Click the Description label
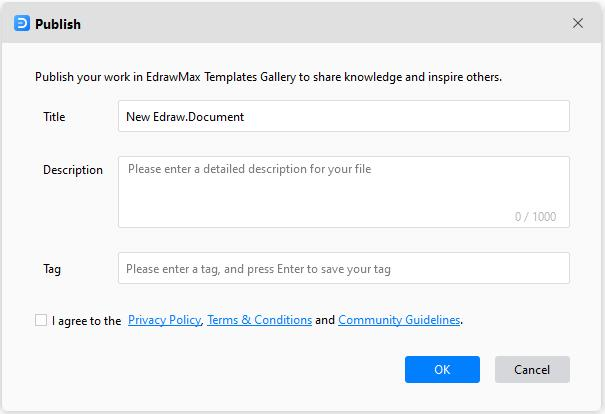 click(x=73, y=170)
